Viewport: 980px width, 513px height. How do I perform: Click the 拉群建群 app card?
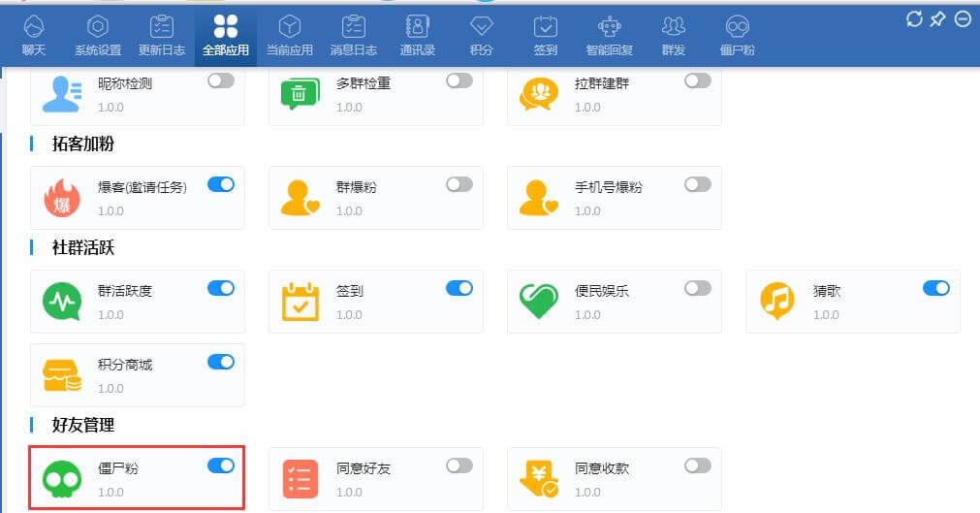614,95
